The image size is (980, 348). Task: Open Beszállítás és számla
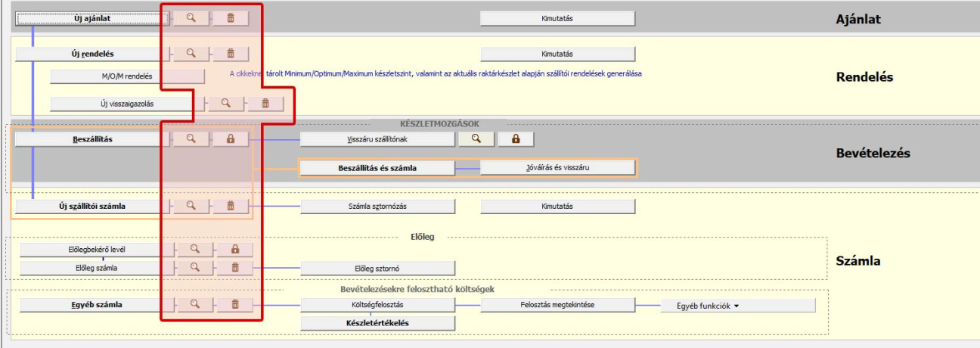(x=377, y=168)
